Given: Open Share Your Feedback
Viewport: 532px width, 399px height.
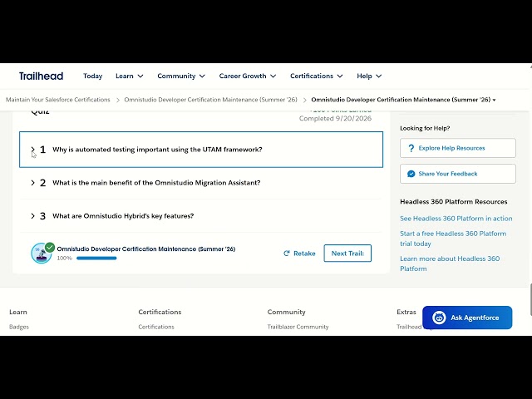Looking at the screenshot, I should [x=458, y=174].
